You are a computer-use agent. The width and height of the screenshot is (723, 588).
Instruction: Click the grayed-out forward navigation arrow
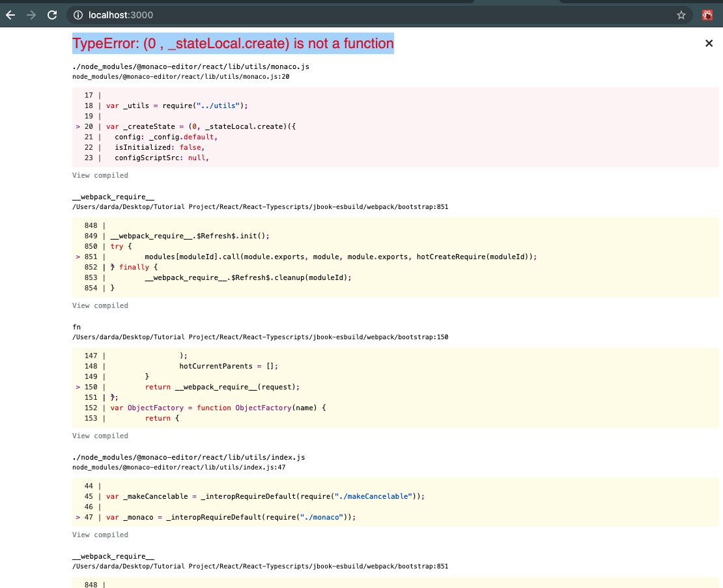pos(31,14)
